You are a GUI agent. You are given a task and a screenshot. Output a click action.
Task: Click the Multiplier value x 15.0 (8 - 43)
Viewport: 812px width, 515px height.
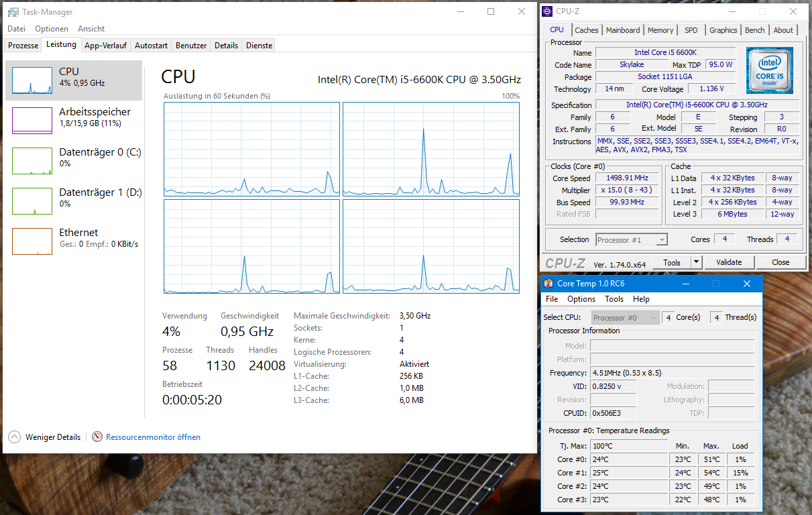(627, 190)
